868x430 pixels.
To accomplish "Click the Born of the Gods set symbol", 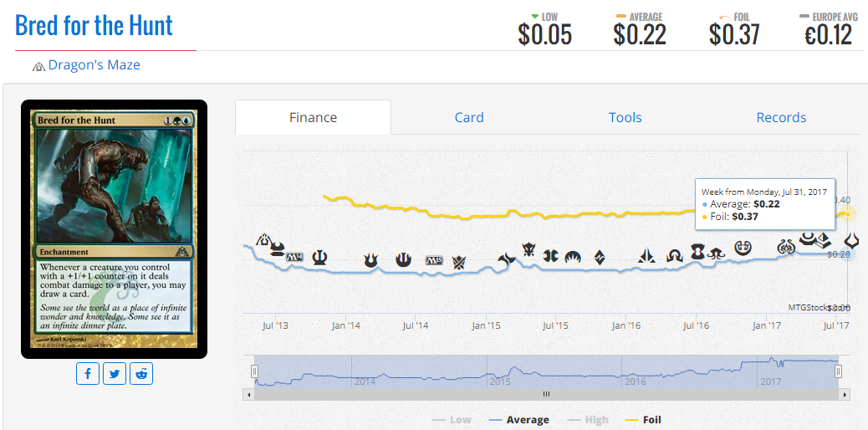I will coord(370,259).
